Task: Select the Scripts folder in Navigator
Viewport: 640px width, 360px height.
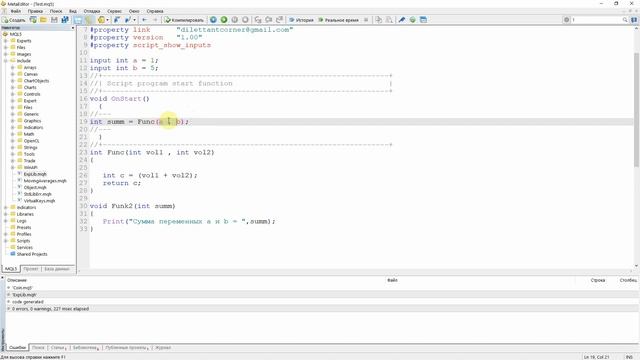Action: [x=23, y=241]
